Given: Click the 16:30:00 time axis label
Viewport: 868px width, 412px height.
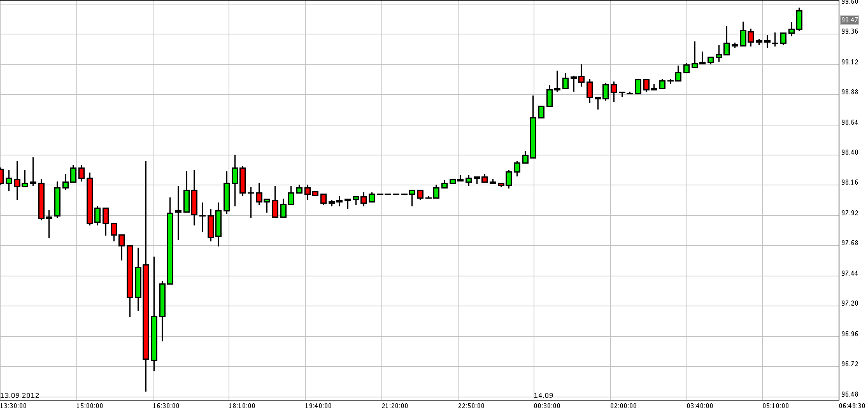Looking at the screenshot, I should click(166, 406).
